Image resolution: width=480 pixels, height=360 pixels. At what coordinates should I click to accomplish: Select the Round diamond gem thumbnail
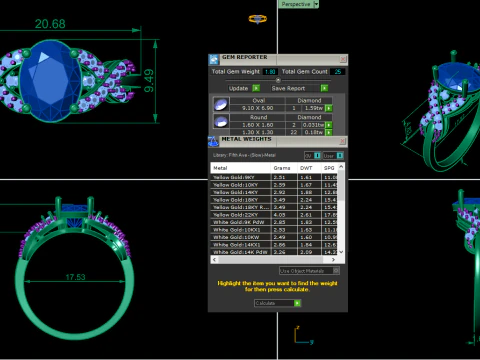[x=221, y=121]
